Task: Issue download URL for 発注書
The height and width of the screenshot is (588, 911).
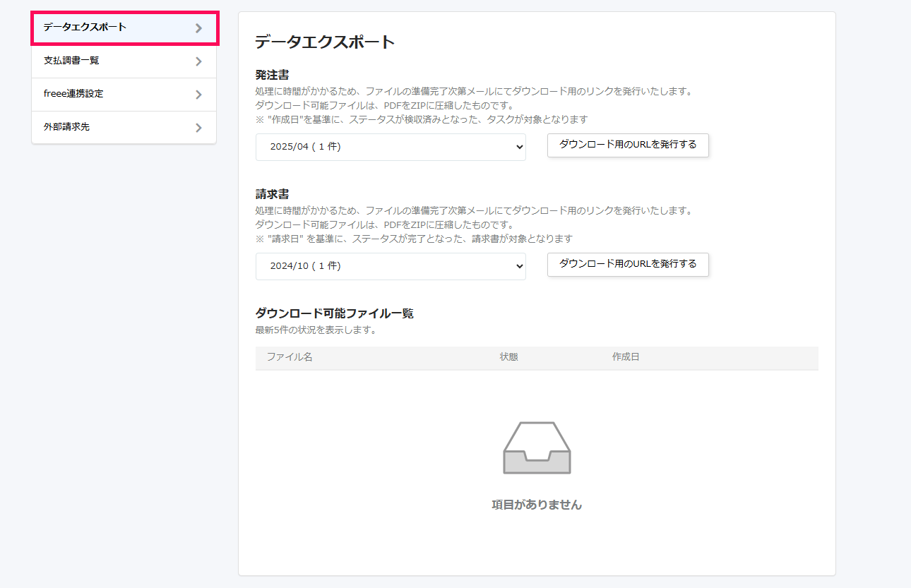Action: tap(628, 145)
